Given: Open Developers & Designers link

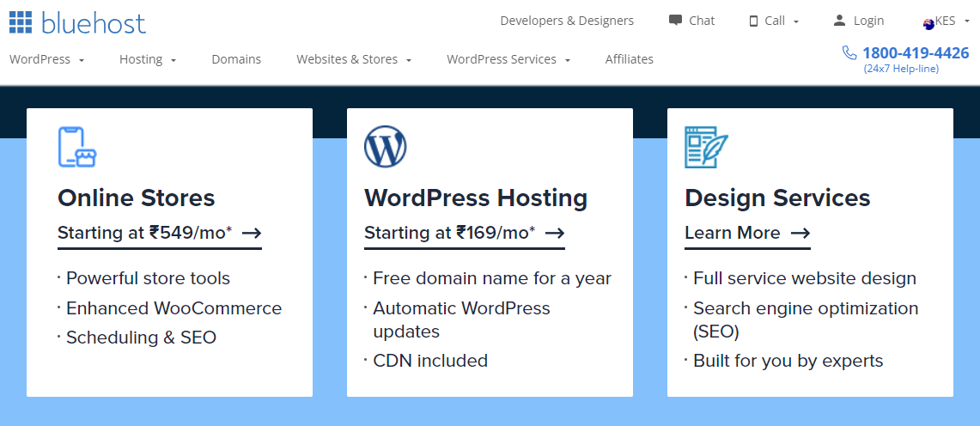Looking at the screenshot, I should (x=567, y=21).
